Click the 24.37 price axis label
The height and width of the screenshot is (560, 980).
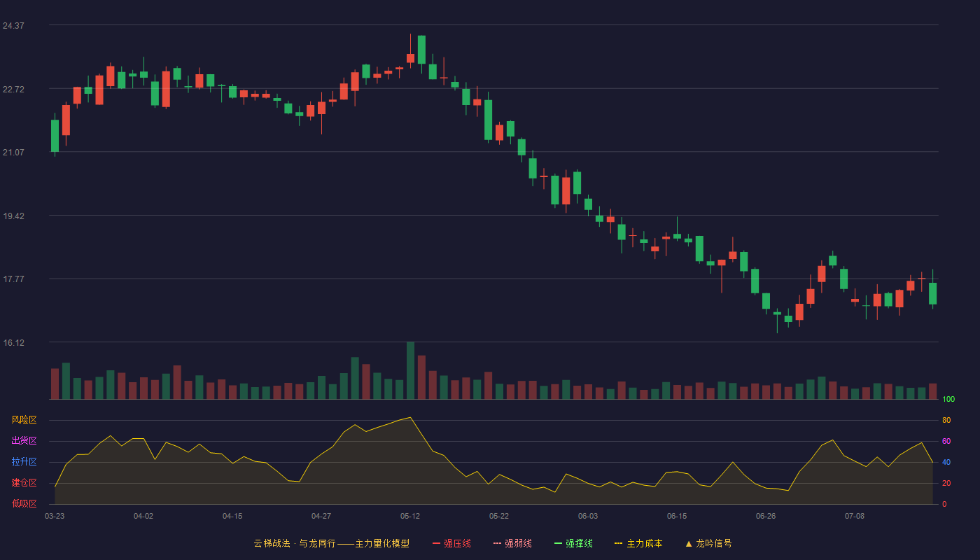click(x=13, y=26)
